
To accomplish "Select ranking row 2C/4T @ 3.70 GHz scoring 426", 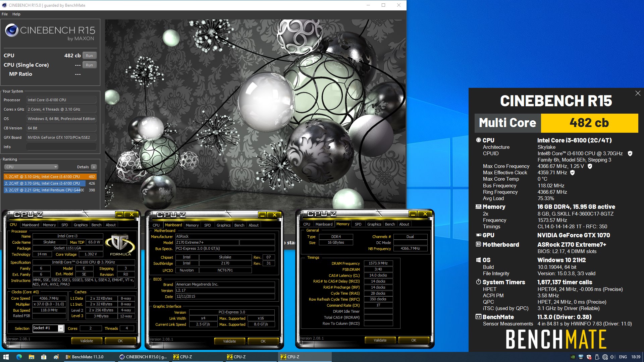I will 50,183.
